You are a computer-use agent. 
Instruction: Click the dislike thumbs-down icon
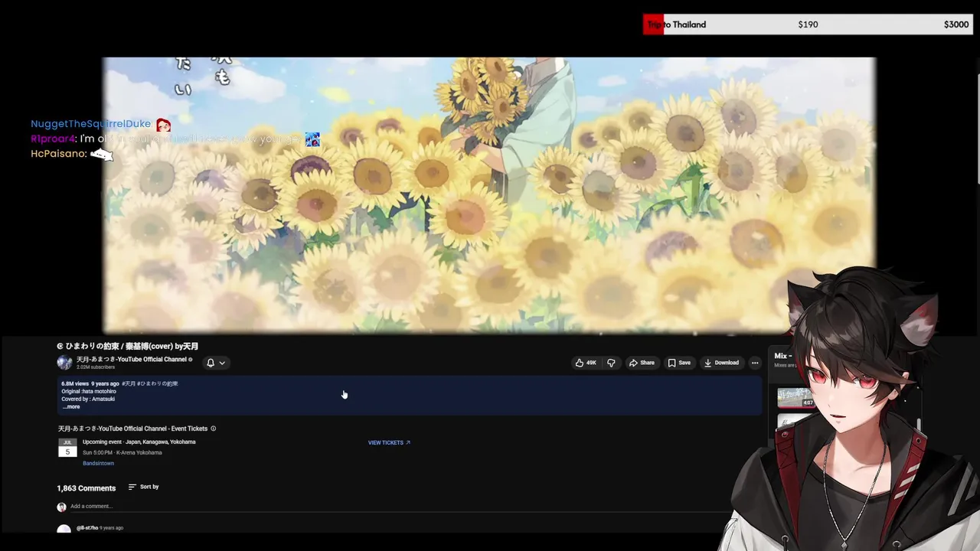(x=611, y=363)
